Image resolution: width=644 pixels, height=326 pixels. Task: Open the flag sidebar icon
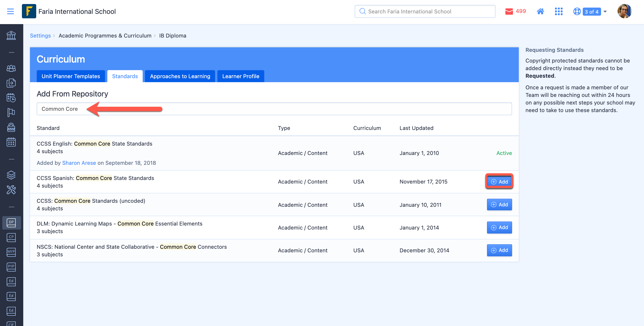click(x=11, y=112)
